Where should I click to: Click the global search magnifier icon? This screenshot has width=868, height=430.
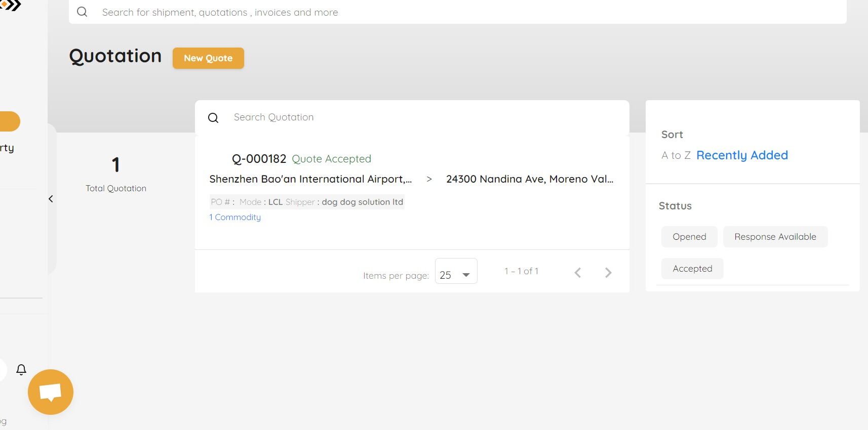click(82, 12)
